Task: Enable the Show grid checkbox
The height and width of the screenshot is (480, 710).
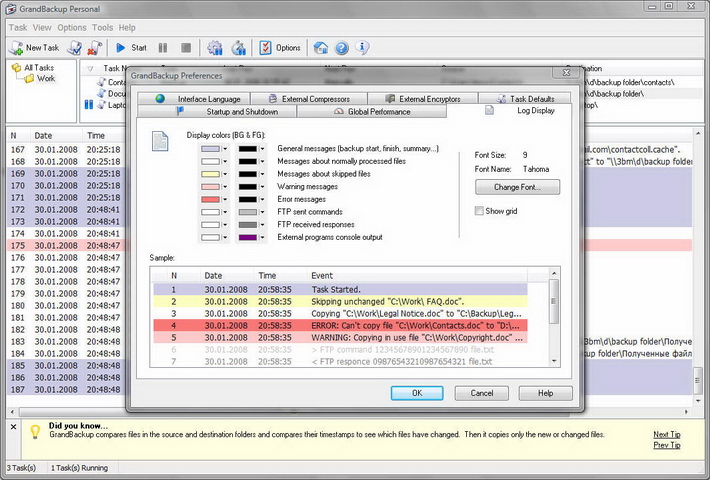Action: [x=479, y=211]
